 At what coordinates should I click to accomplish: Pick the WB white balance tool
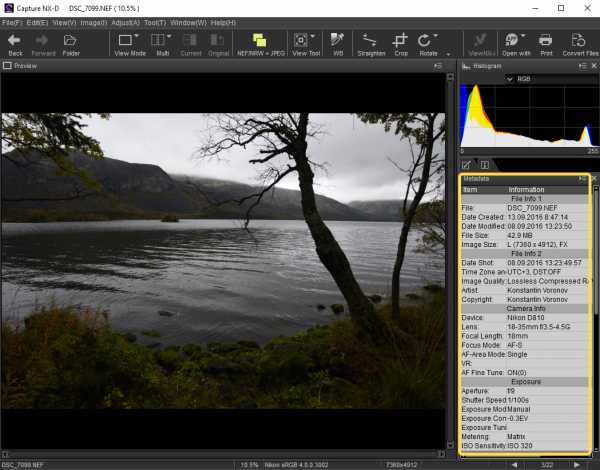pos(338,43)
